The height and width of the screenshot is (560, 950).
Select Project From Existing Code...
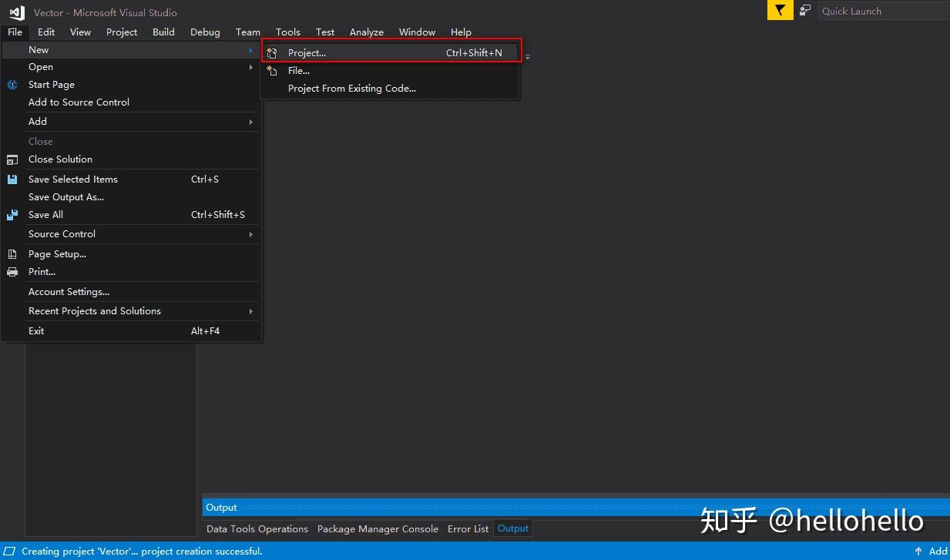click(x=391, y=89)
